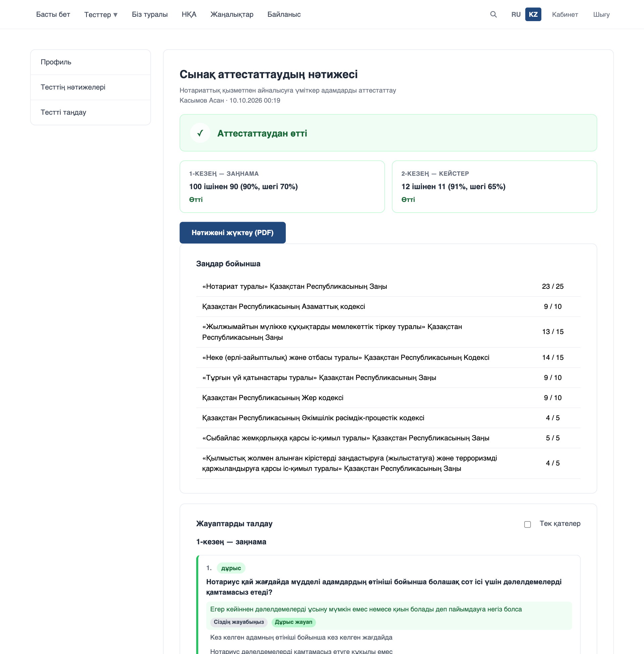Click the 2-кезең — кейстер result card
The width and height of the screenshot is (644, 654).
(494, 186)
